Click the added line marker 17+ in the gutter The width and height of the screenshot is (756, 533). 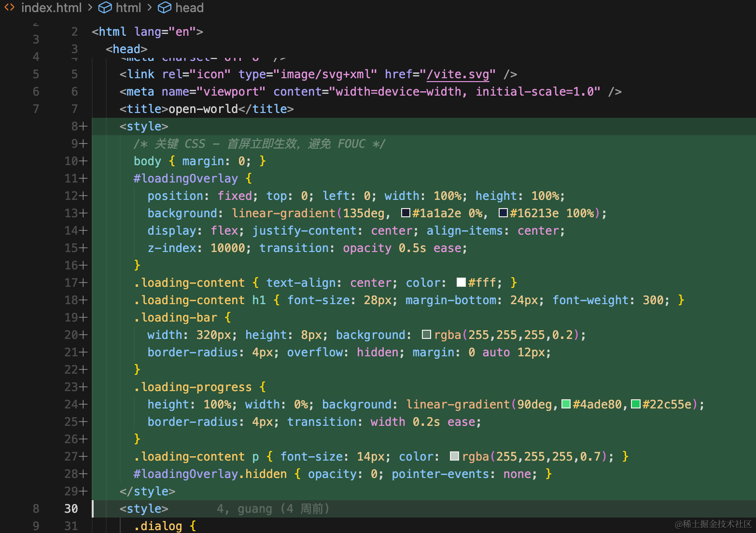tap(76, 283)
